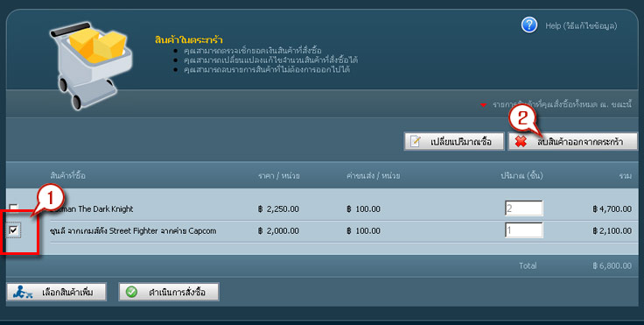The image size is (644, 325).
Task: Click the red X delete icon
Action: click(x=521, y=142)
